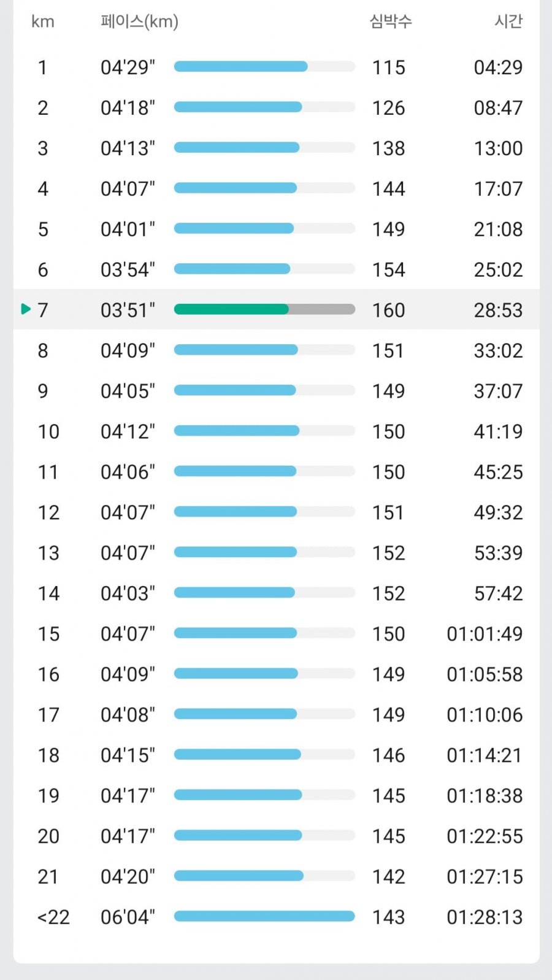Select heart rate value 160
552x980 pixels.
pos(389,310)
